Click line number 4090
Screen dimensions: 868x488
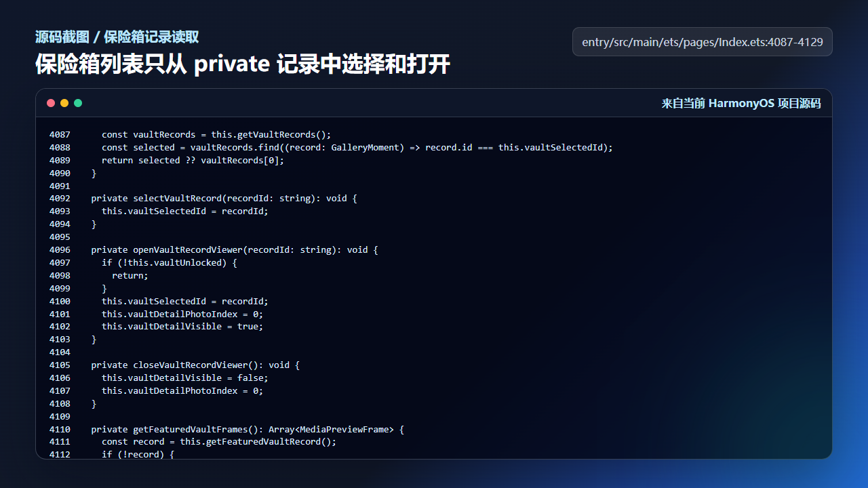[60, 174]
